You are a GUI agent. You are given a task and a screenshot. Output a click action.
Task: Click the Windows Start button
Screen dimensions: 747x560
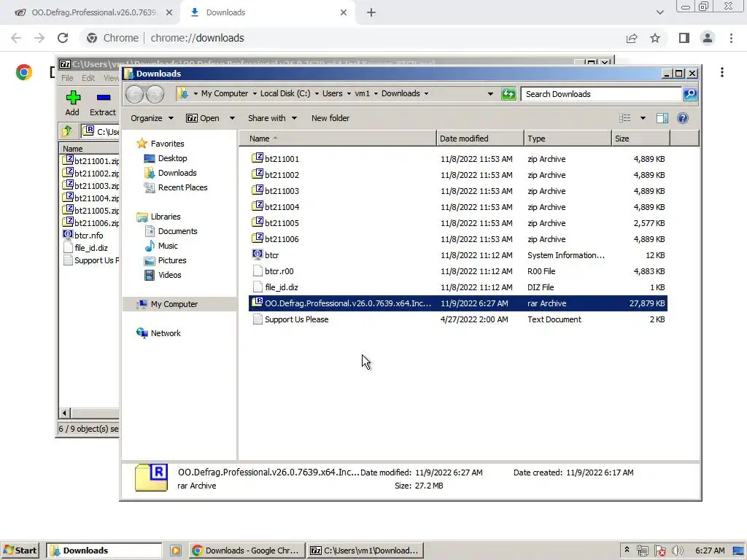tap(20, 551)
